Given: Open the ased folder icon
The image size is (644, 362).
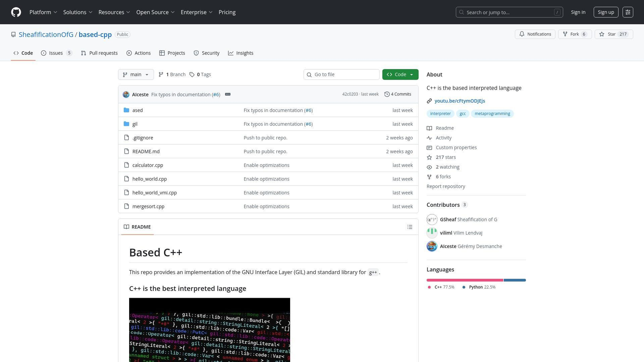Looking at the screenshot, I should pos(127,110).
